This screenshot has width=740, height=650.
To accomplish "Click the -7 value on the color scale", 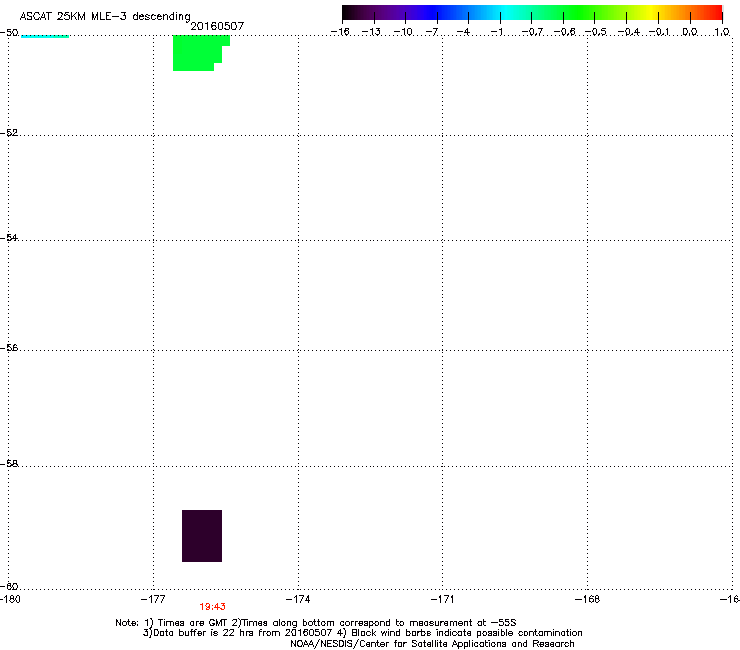I will [432, 32].
